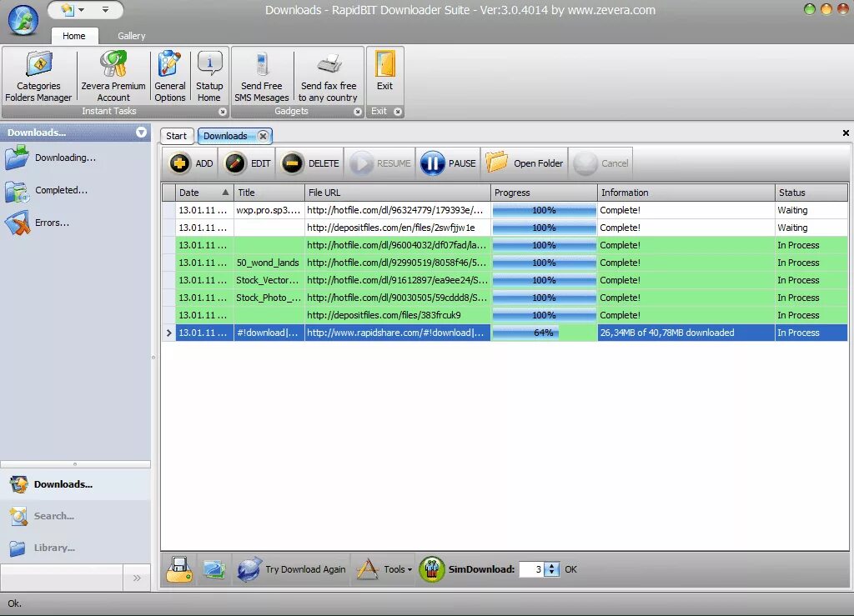Open General Options

tap(170, 76)
